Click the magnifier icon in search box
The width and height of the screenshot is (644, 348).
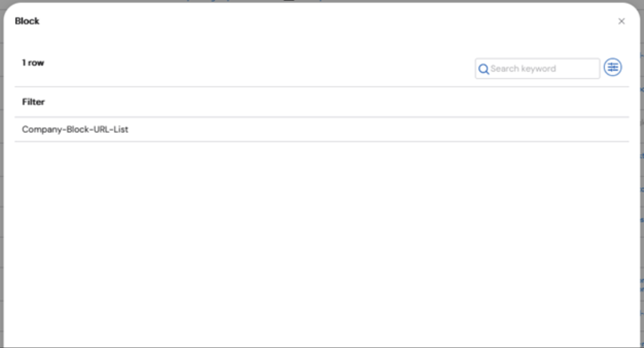[483, 69]
